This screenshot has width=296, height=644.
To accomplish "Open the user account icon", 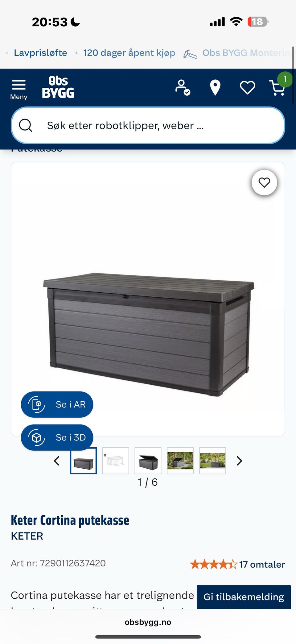I will [183, 87].
